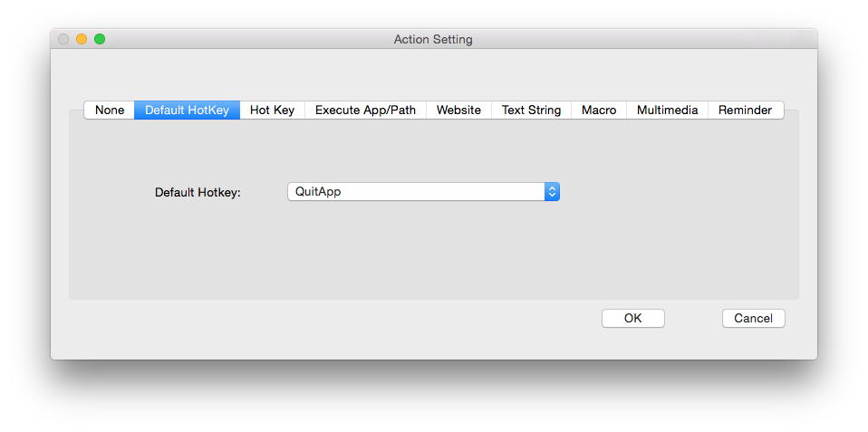This screenshot has width=868, height=432.
Task: Click the Default Hotkey label
Action: point(198,193)
